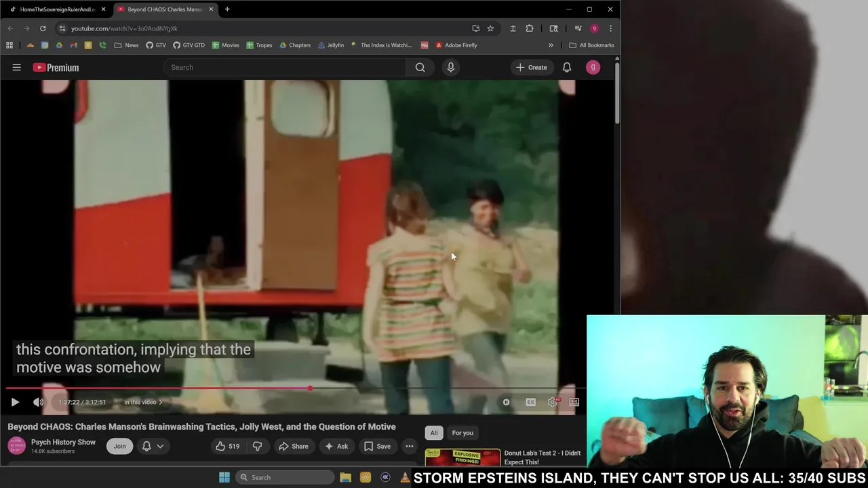Open the Chrome apps grid in bookmarks bar
The width and height of the screenshot is (868, 488).
9,45
